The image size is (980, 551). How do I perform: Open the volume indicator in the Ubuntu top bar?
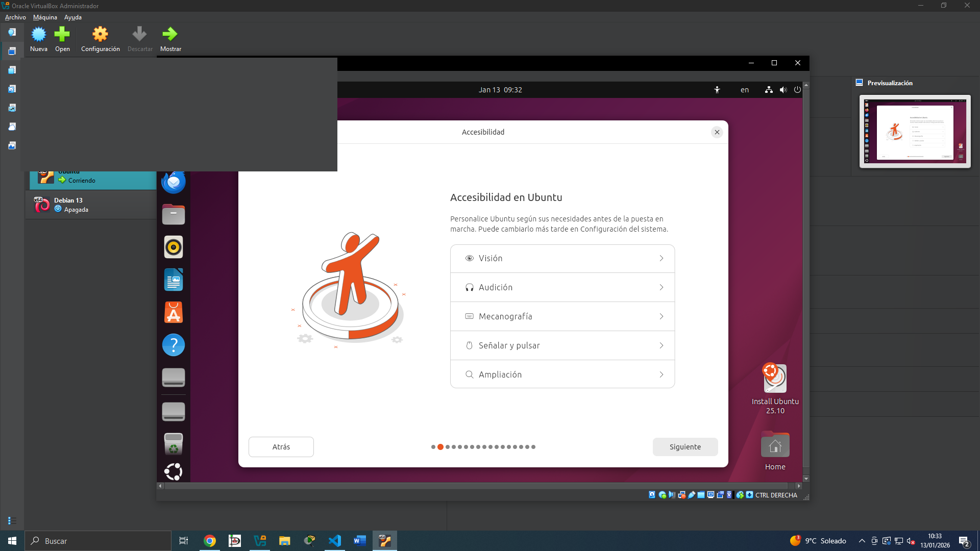pos(783,90)
